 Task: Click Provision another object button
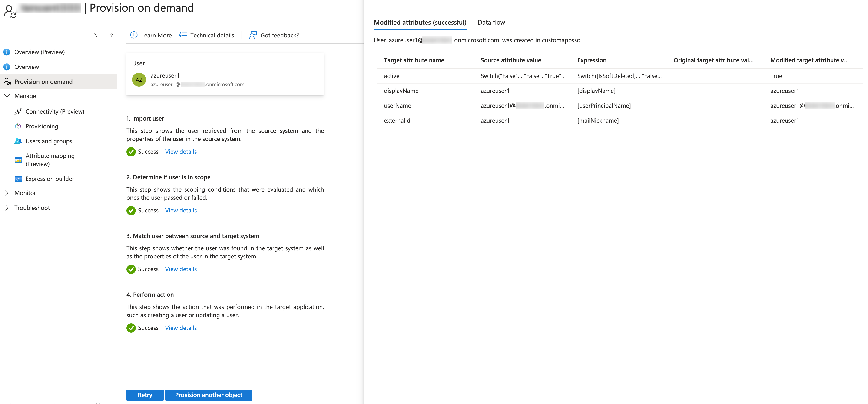[208, 395]
